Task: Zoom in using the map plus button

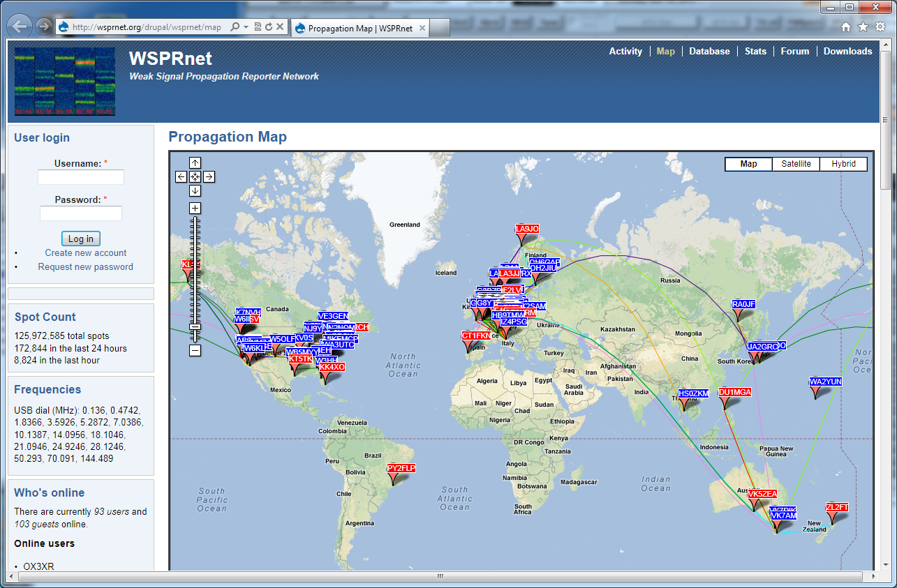Action: [x=195, y=208]
